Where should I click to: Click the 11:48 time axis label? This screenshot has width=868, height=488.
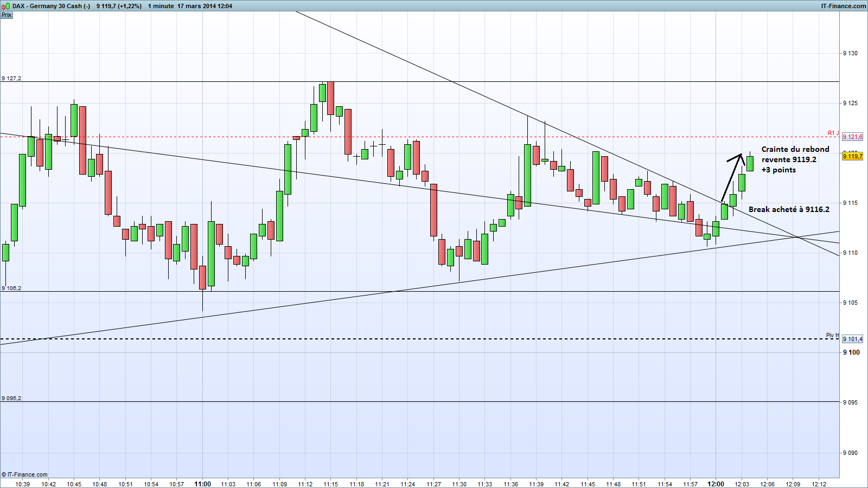coord(613,484)
